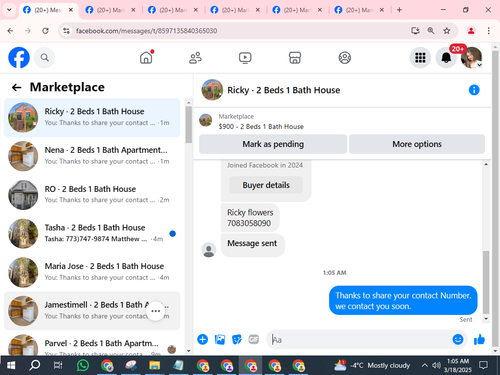Open the Marketplace storefront icon

[295, 58]
